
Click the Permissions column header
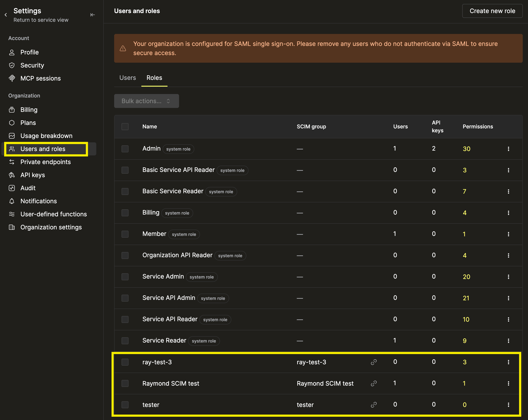(x=478, y=127)
